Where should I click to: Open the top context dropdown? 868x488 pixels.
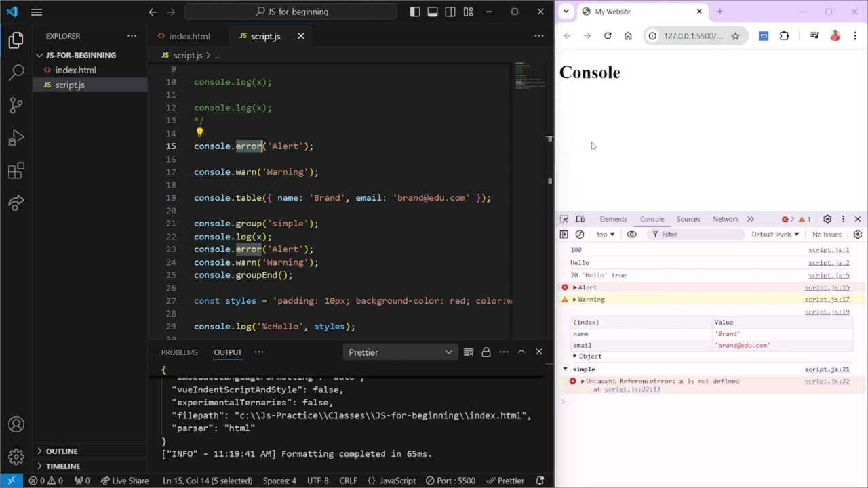point(605,235)
